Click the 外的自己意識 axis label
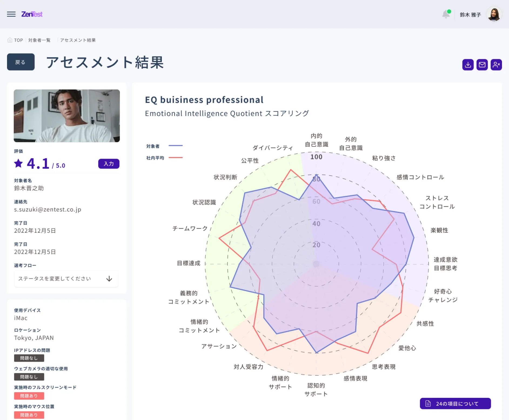The image size is (509, 420). (x=351, y=144)
